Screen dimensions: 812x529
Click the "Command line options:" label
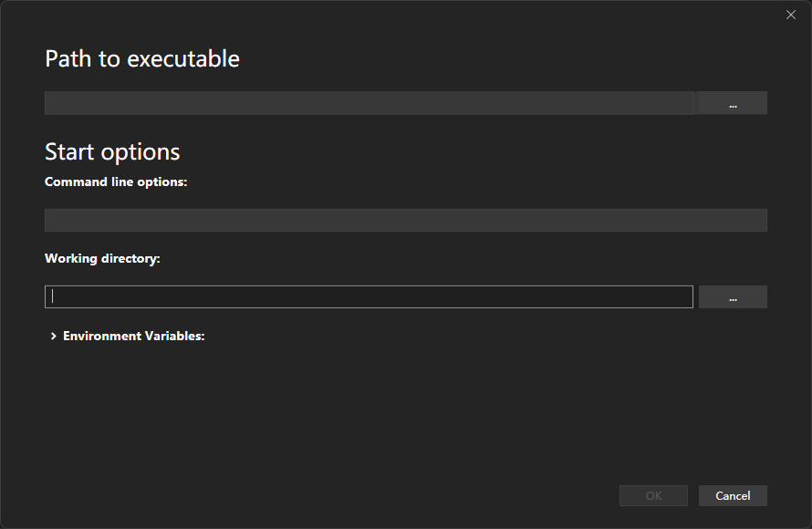[x=116, y=182]
